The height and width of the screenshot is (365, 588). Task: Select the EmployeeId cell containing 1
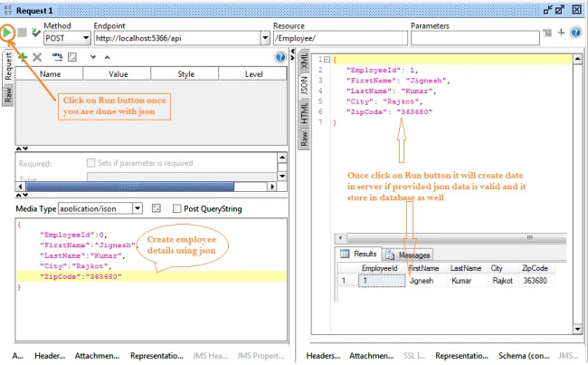[x=382, y=281]
